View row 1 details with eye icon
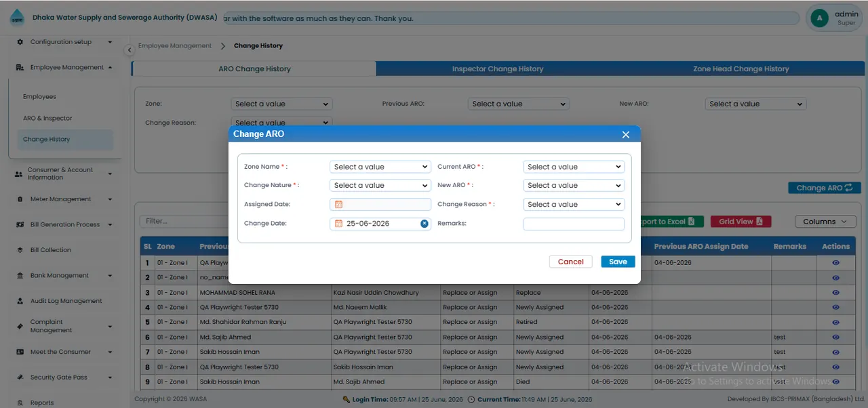 point(835,263)
